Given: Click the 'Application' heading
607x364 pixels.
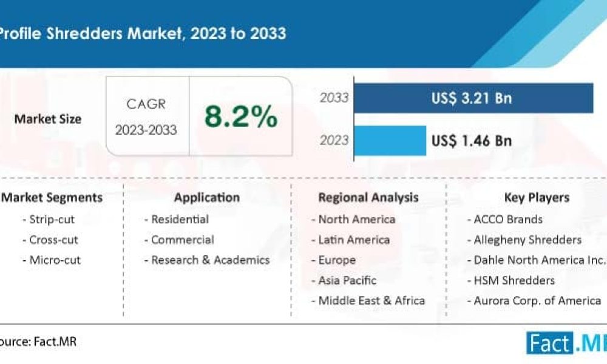Looking at the screenshot, I should pyautogui.click(x=207, y=198).
